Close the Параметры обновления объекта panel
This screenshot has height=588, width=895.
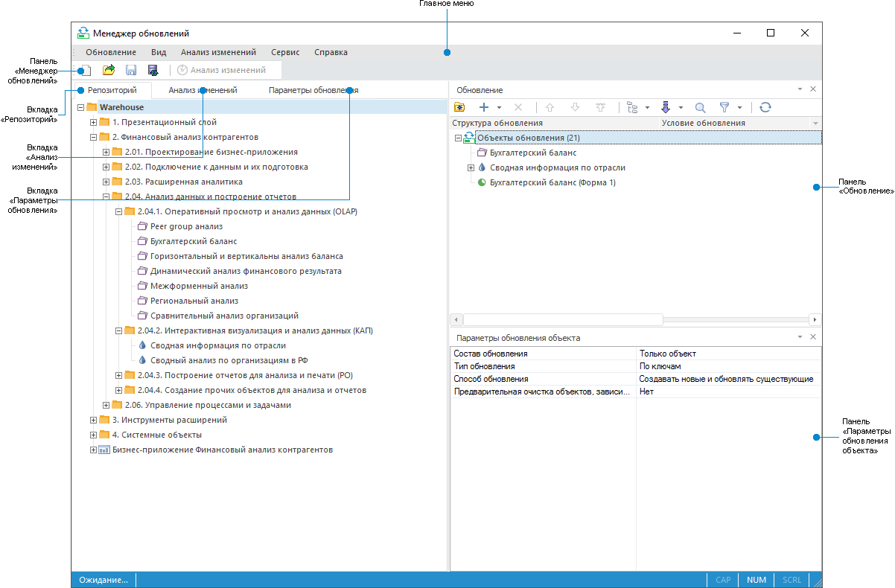click(x=813, y=337)
